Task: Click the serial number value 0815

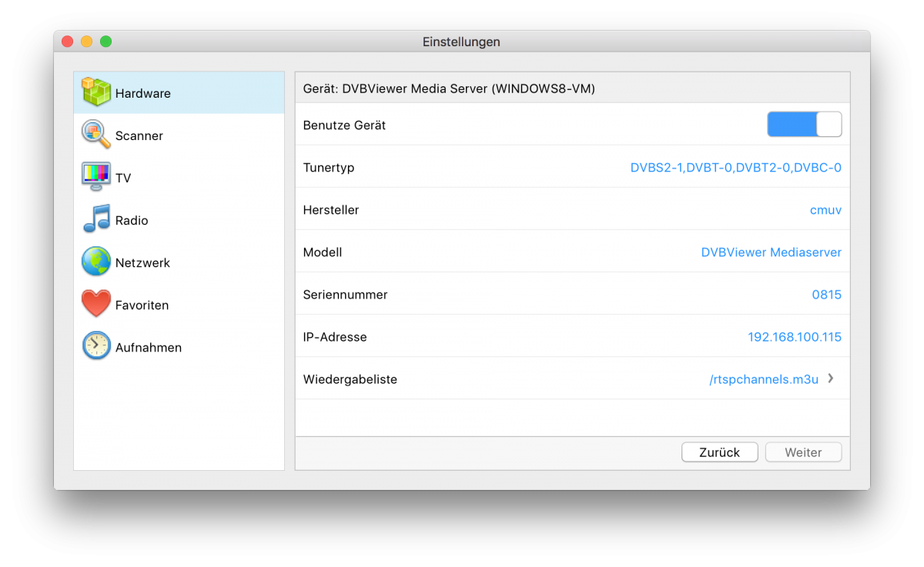Action: (x=826, y=295)
